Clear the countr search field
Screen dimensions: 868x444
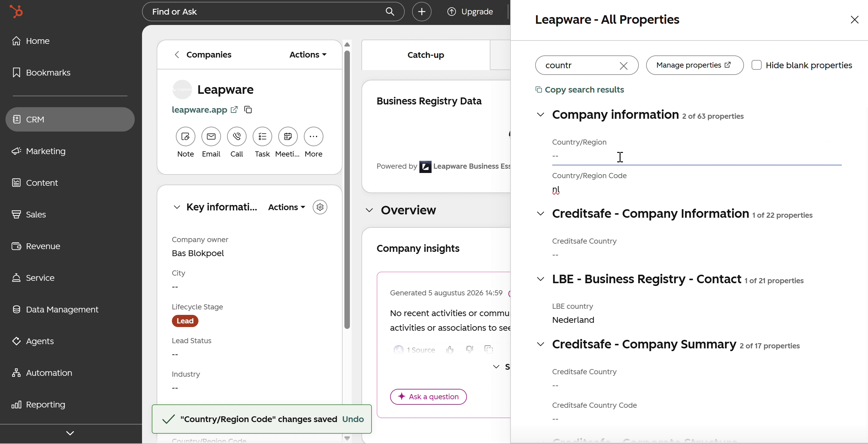coord(623,66)
